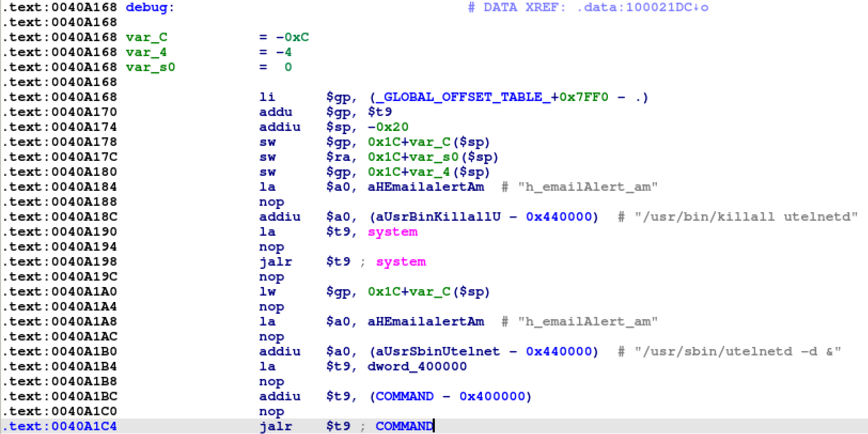Screen dimensions: 868x434
Task: Click $t9 operand in addu instruction
Action: (x=380, y=112)
